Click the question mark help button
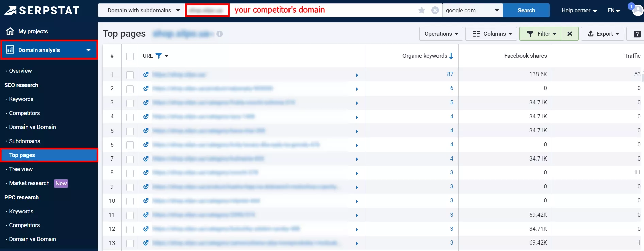Screen dimensions: 644x251 pos(637,34)
